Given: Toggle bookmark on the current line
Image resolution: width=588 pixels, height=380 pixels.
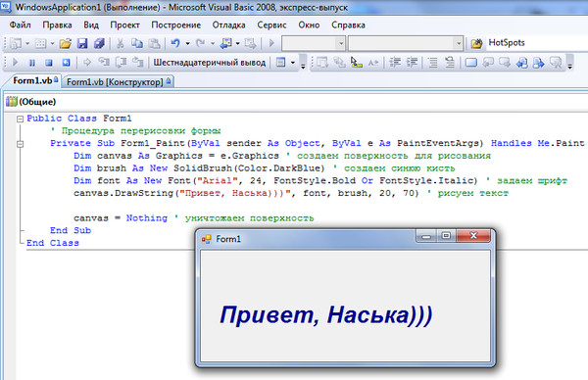Looking at the screenshot, I should coord(471,63).
